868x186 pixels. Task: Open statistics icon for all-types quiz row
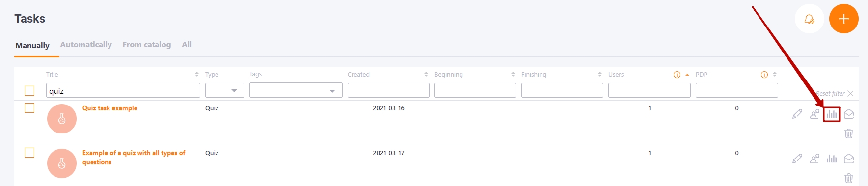point(831,159)
